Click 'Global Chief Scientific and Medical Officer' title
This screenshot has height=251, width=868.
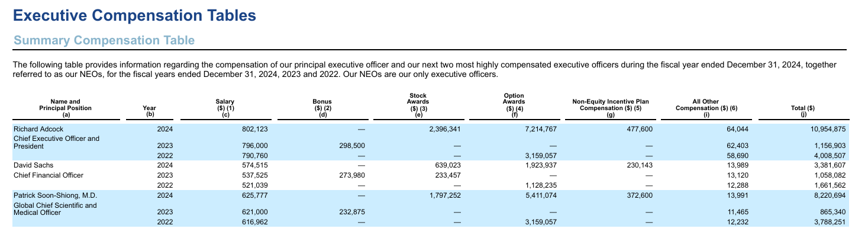[x=55, y=208]
